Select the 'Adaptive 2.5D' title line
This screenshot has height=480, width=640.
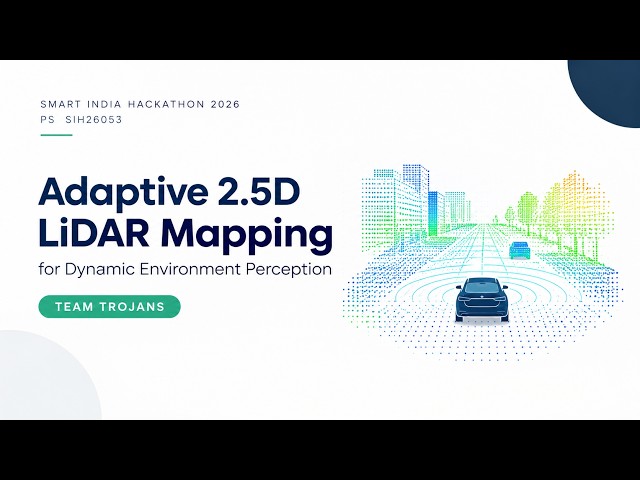tap(169, 192)
